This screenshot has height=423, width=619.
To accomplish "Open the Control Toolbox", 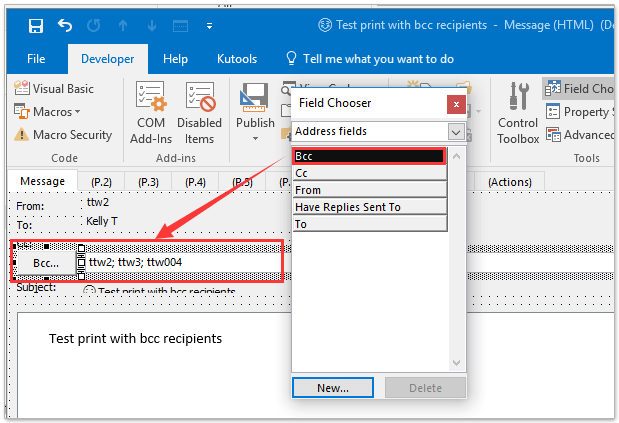I will click(518, 113).
